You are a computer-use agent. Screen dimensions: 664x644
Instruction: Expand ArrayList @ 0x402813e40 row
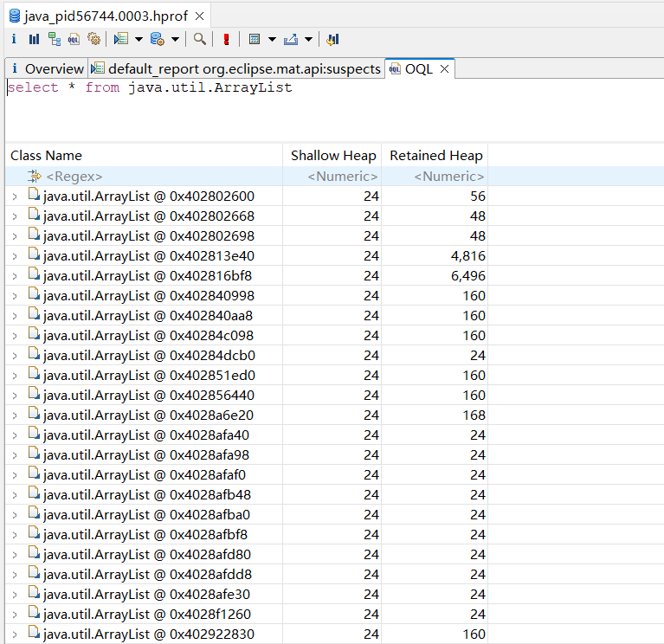(x=15, y=256)
